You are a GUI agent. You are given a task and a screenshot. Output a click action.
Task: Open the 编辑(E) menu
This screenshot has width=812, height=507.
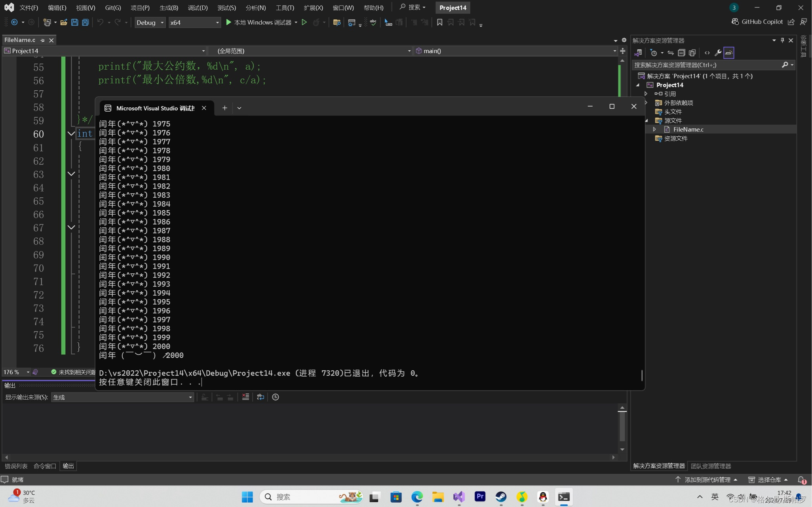(x=57, y=8)
